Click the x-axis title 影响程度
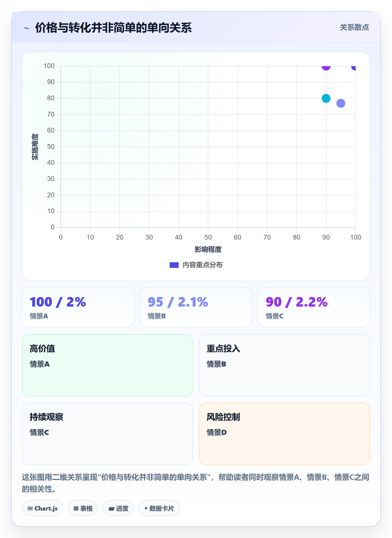This screenshot has height=538, width=392. click(x=208, y=249)
